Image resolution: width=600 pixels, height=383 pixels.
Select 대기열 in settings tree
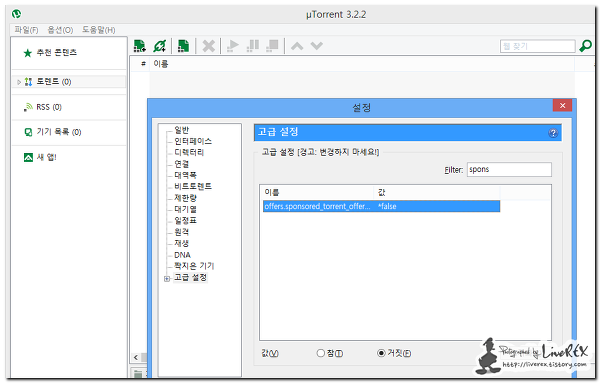[x=186, y=209]
